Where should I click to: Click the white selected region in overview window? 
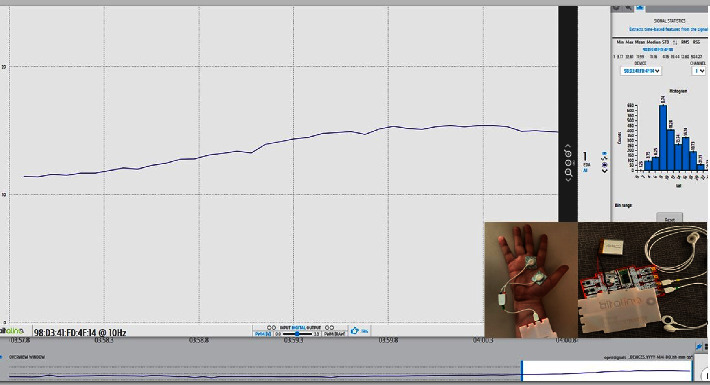point(607,371)
